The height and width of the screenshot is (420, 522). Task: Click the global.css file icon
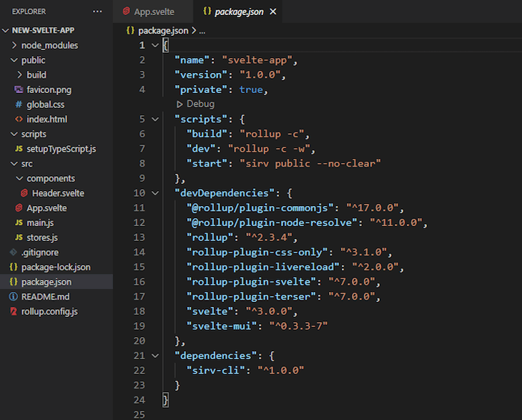pyautogui.click(x=19, y=104)
